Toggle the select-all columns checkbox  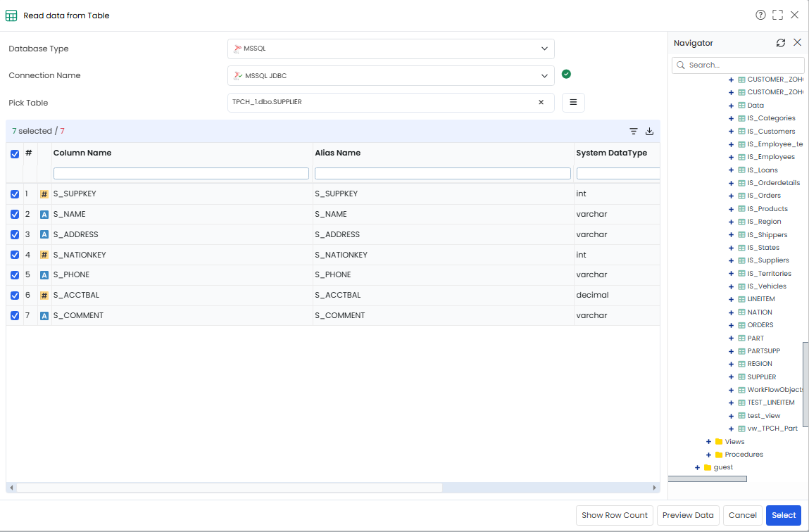[x=15, y=153]
